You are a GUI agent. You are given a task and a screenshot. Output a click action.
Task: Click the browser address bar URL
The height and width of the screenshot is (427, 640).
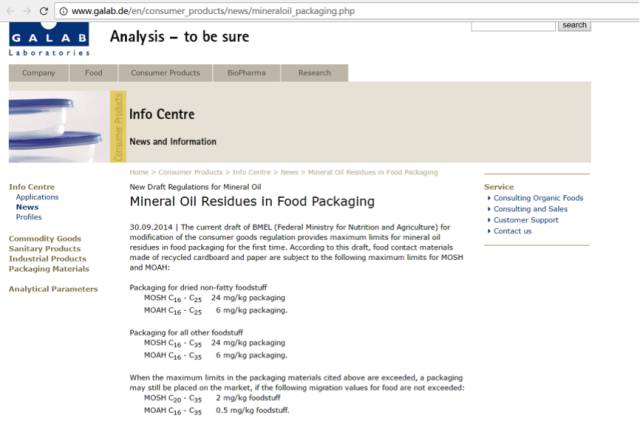213,11
